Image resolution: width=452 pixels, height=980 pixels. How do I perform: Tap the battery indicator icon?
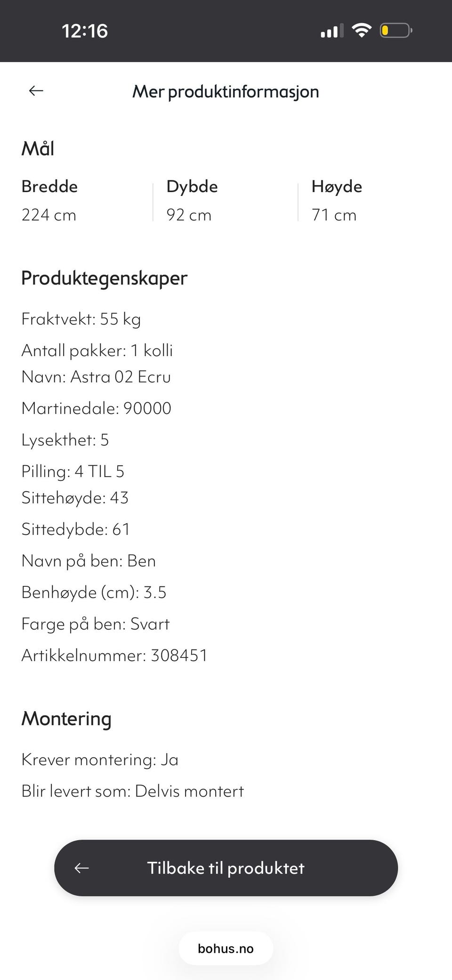(395, 31)
